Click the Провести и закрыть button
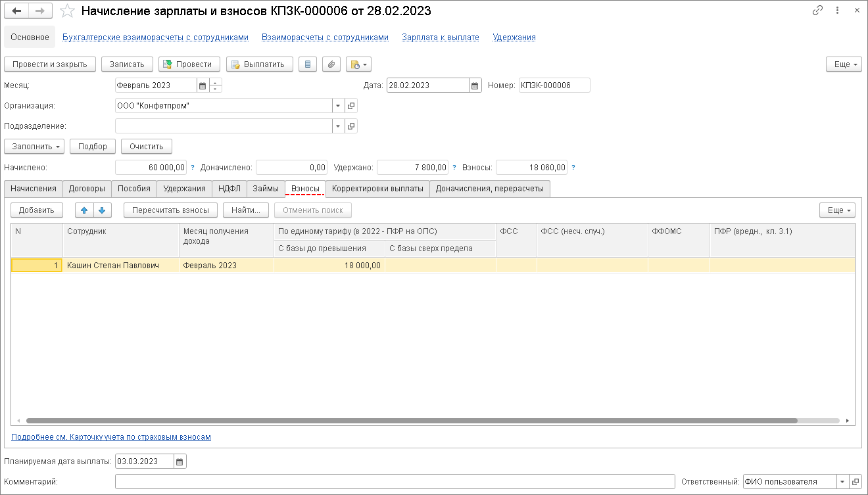This screenshot has width=868, height=495. [x=50, y=64]
